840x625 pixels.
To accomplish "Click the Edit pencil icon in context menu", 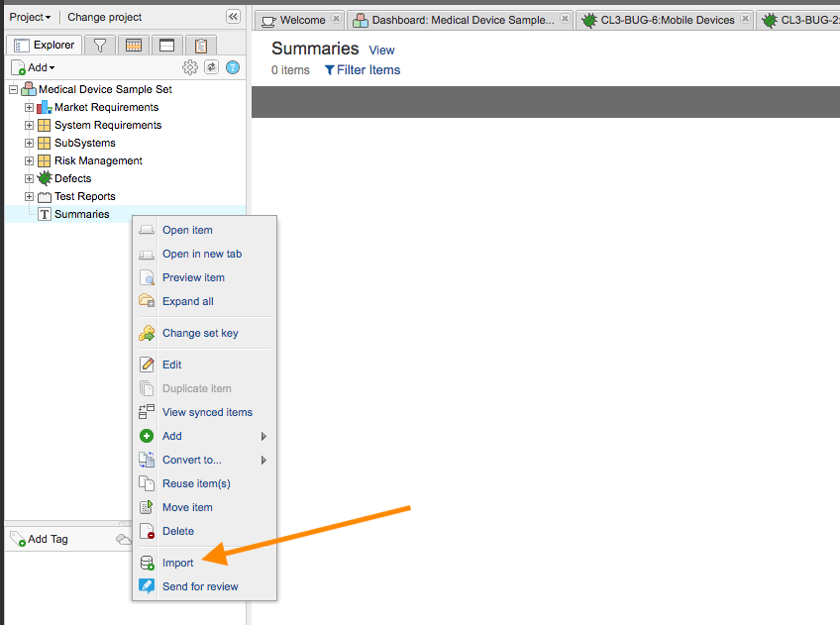I will [x=147, y=365].
